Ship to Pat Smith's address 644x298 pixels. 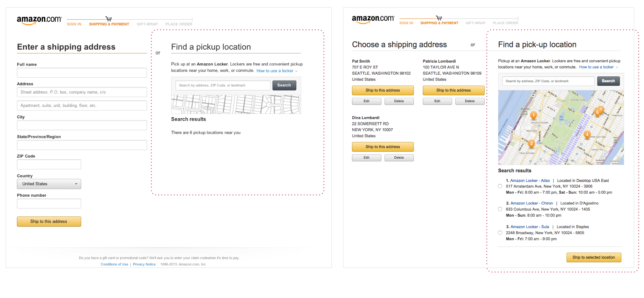pos(383,90)
